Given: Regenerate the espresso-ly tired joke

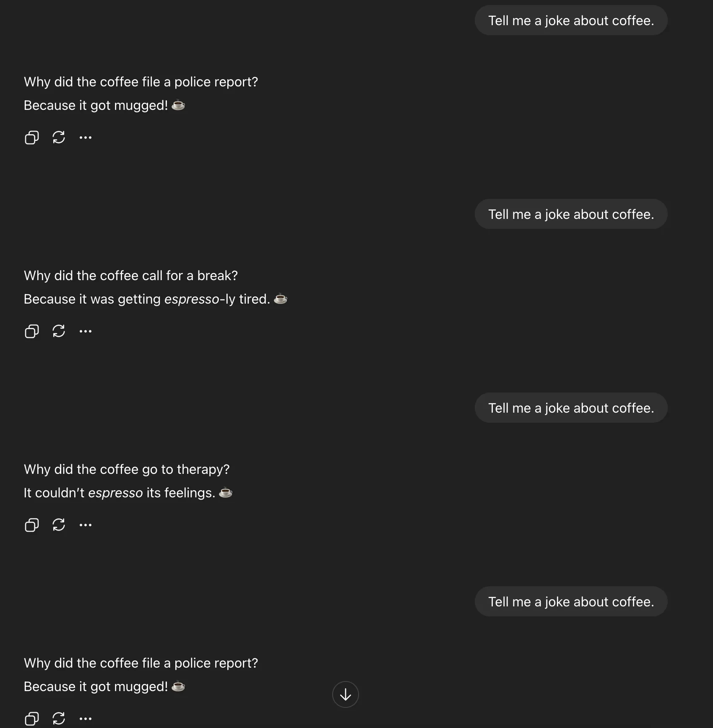Looking at the screenshot, I should click(59, 331).
